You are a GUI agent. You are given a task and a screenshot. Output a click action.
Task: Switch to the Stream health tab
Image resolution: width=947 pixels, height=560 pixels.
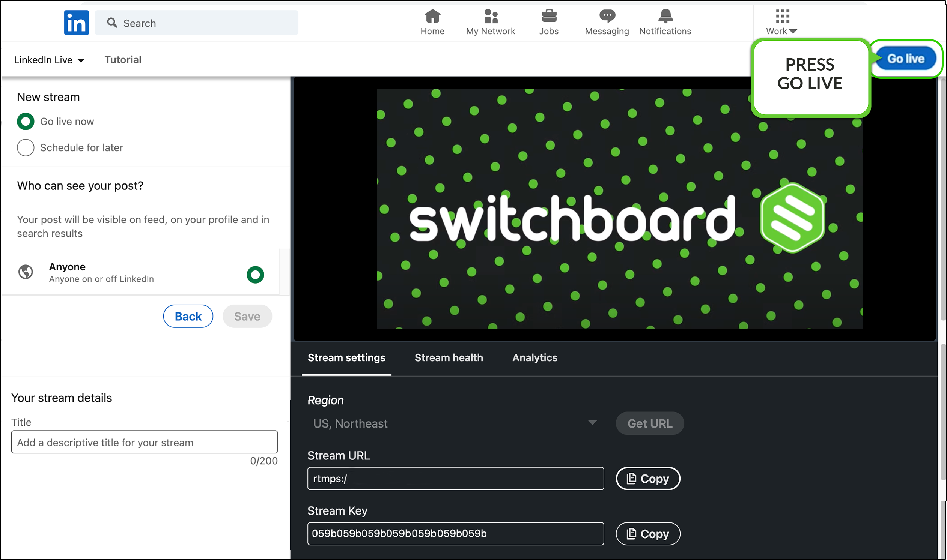449,358
